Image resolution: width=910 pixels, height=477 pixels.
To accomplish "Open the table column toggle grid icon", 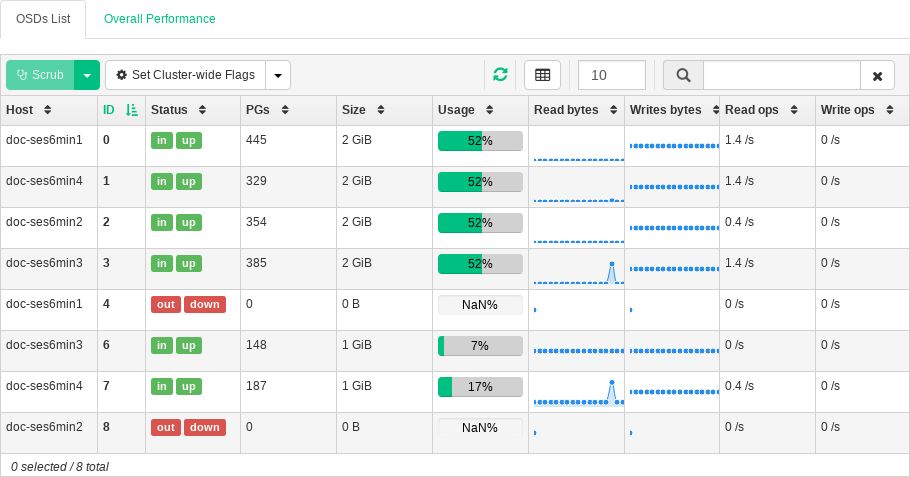I will tap(542, 75).
